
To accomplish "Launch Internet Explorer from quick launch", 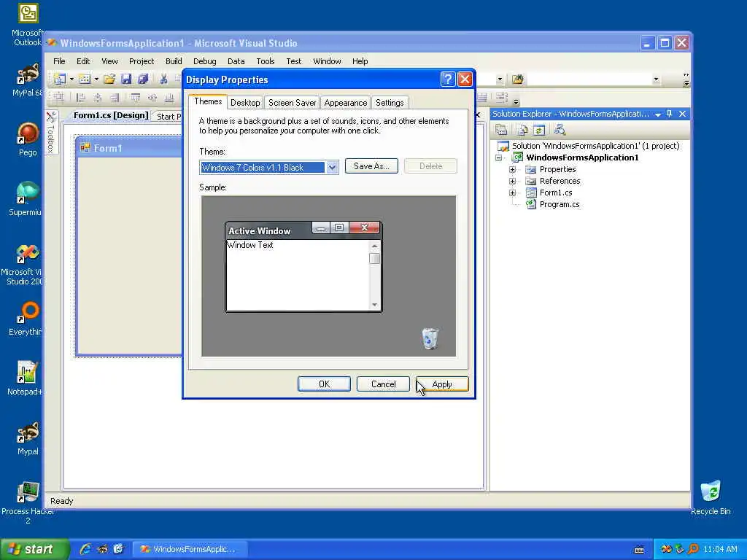I will pos(85,549).
